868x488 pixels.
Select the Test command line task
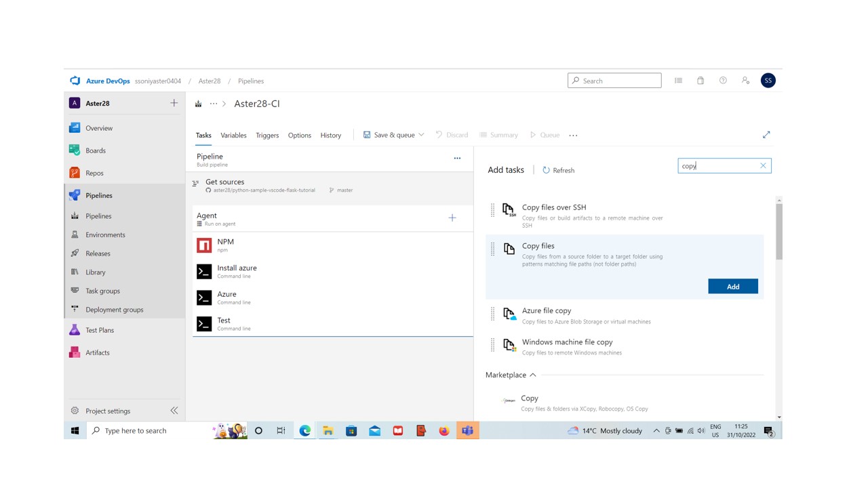coord(333,323)
